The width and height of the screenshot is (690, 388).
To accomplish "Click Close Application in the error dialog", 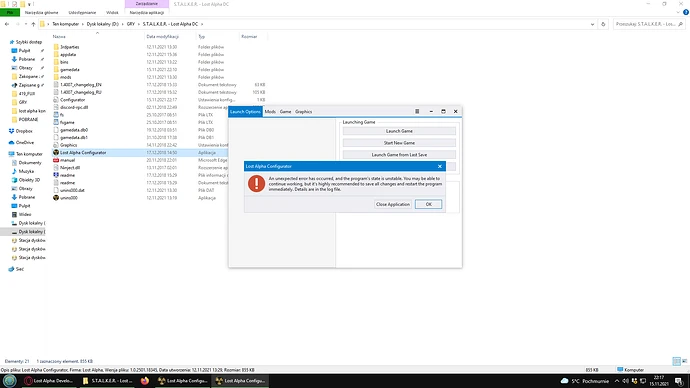I will [x=393, y=204].
